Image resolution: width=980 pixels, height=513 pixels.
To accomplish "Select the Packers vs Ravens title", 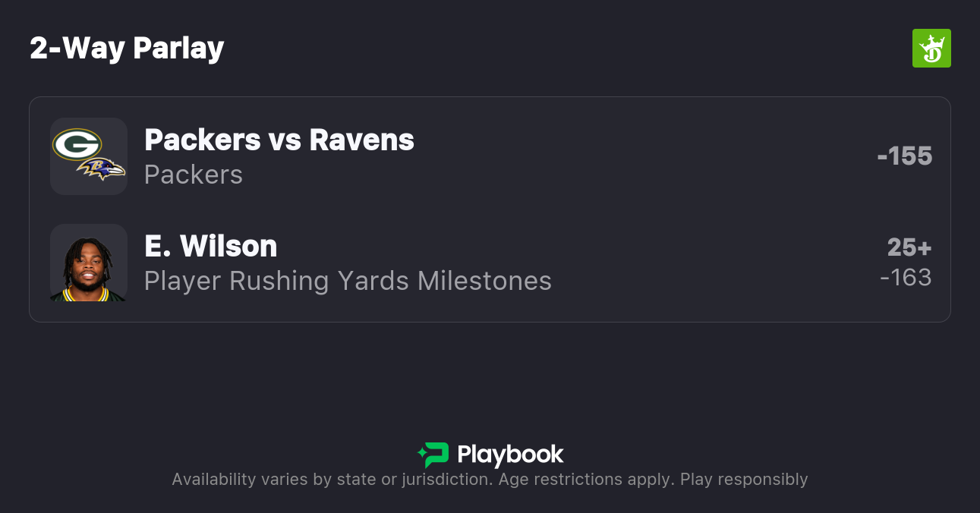I will click(x=279, y=140).
